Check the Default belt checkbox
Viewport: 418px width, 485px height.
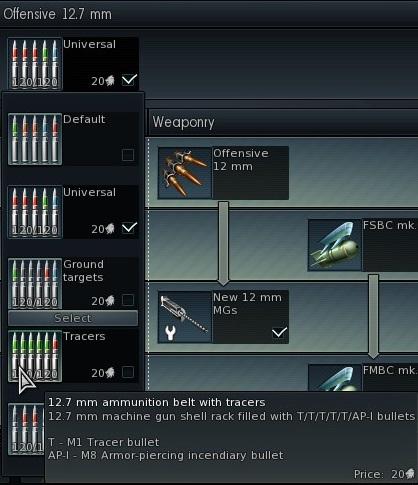pos(128,155)
